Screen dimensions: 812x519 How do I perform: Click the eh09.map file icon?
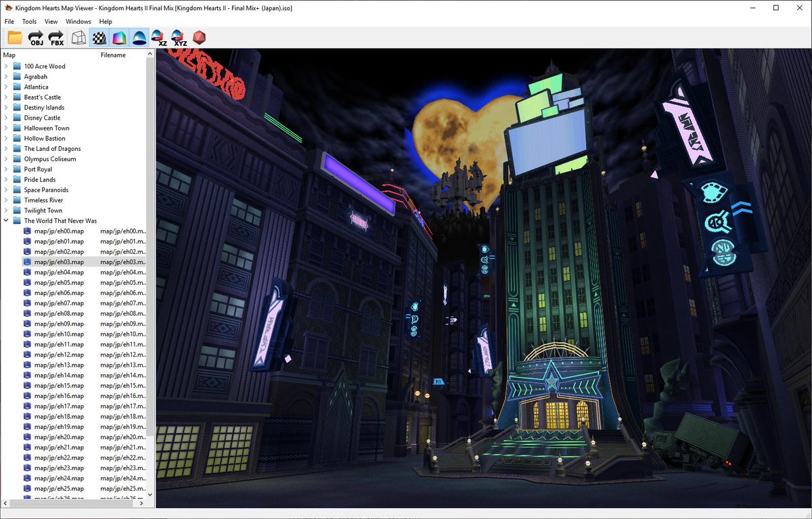(x=27, y=323)
